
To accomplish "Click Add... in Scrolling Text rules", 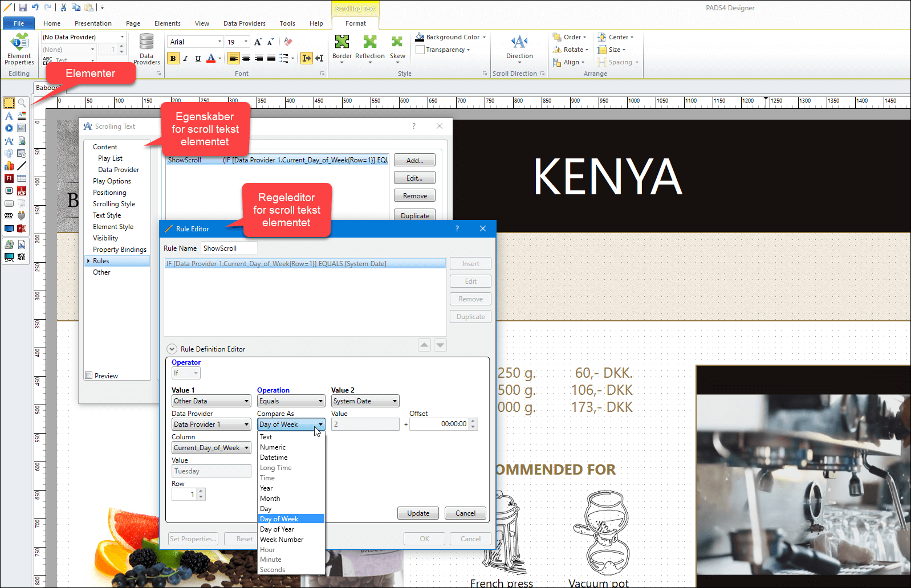I will tap(414, 161).
